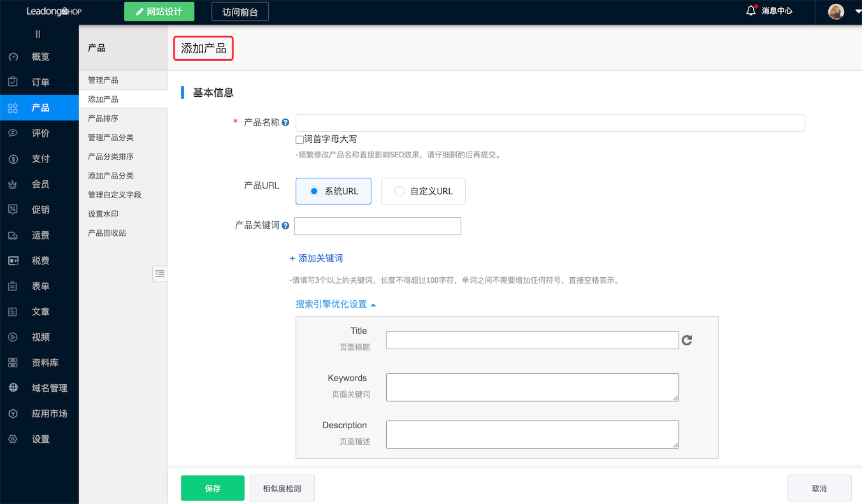Click the submenu collapse icon below the sidebar
862x504 pixels.
coord(159,273)
